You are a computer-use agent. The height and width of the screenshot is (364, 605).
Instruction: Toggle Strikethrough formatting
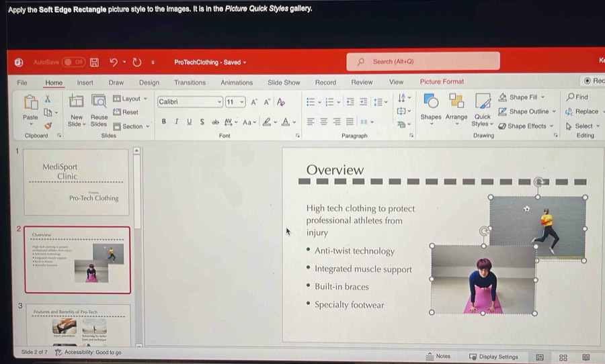coord(215,122)
